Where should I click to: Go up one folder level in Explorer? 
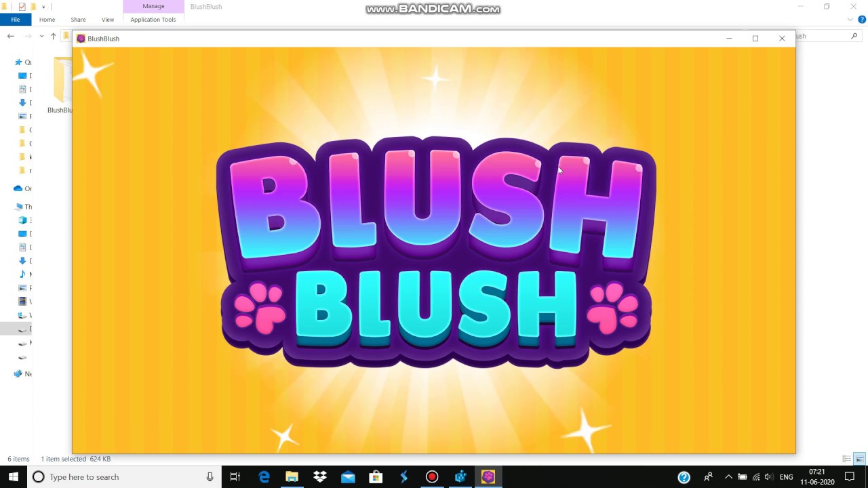53,36
